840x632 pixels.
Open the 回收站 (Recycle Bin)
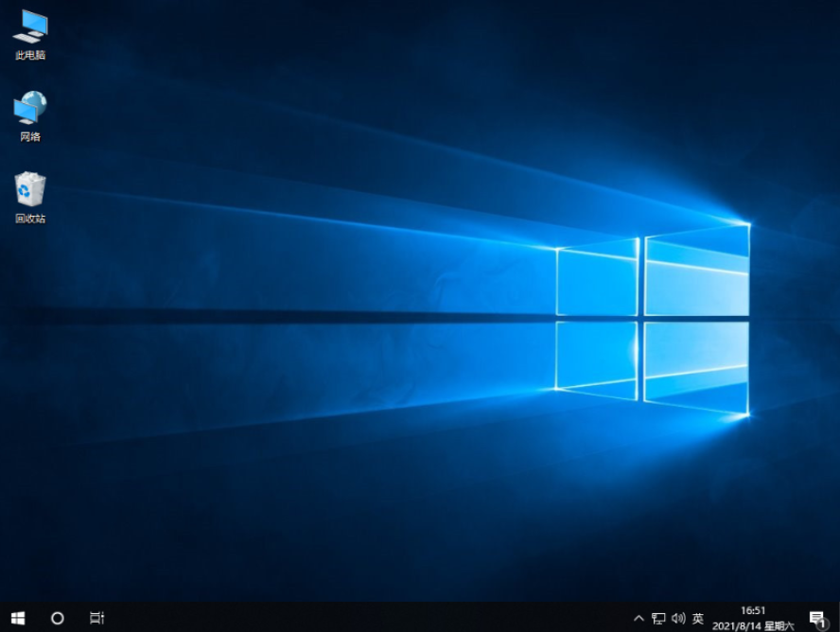tap(28, 192)
